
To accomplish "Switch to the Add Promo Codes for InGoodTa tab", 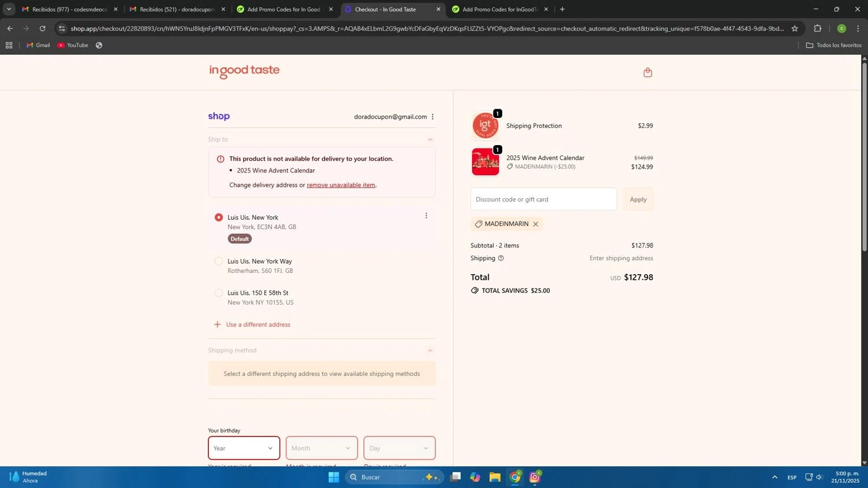I will click(499, 9).
